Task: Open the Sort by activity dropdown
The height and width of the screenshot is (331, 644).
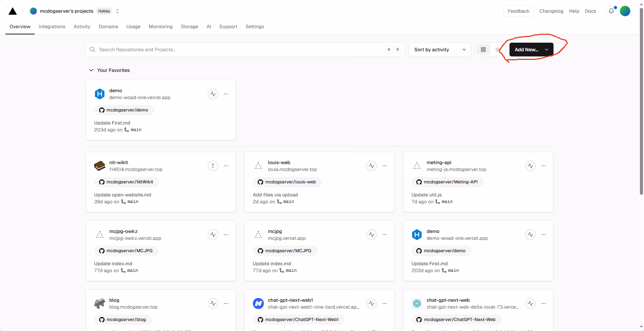Action: coord(440,50)
